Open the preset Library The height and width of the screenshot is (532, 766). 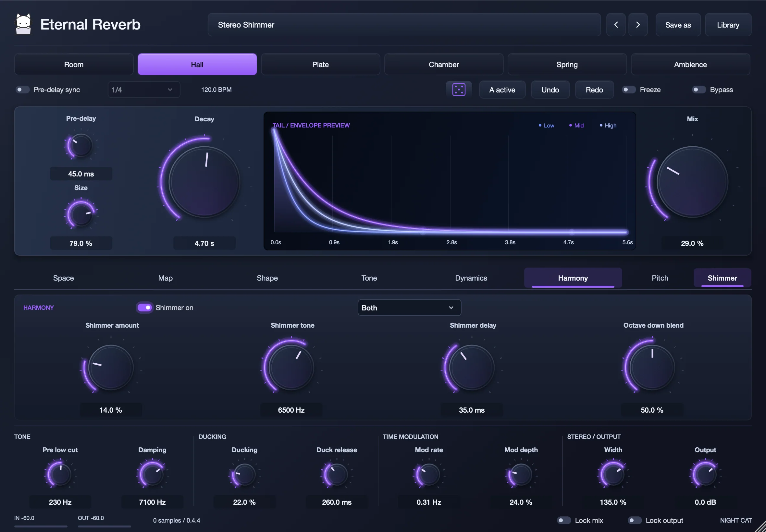[x=728, y=25]
